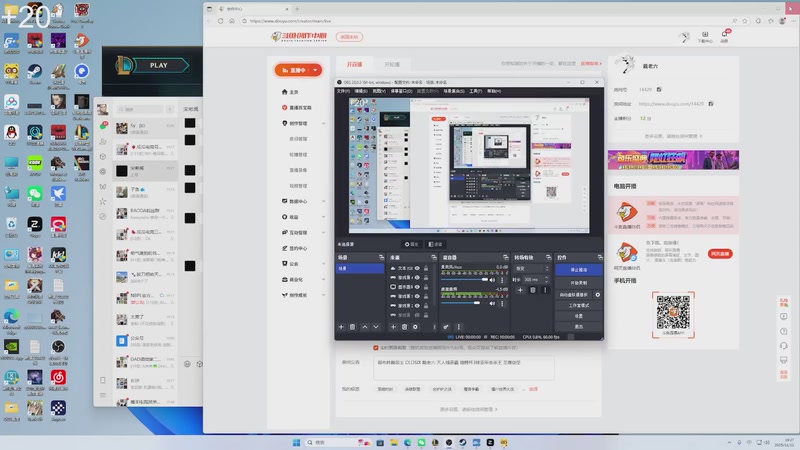The height and width of the screenshot is (450, 800).
Task: Switch to the 开直播 tab
Action: pyautogui.click(x=354, y=64)
